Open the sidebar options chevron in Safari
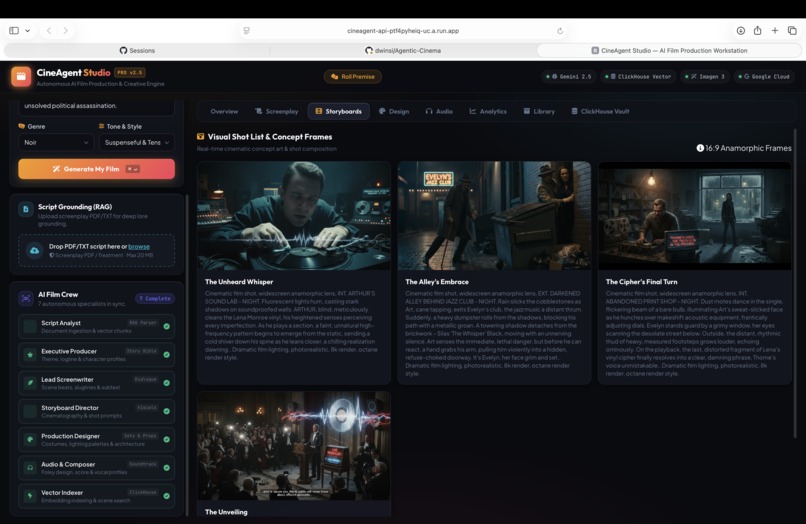 point(28,31)
